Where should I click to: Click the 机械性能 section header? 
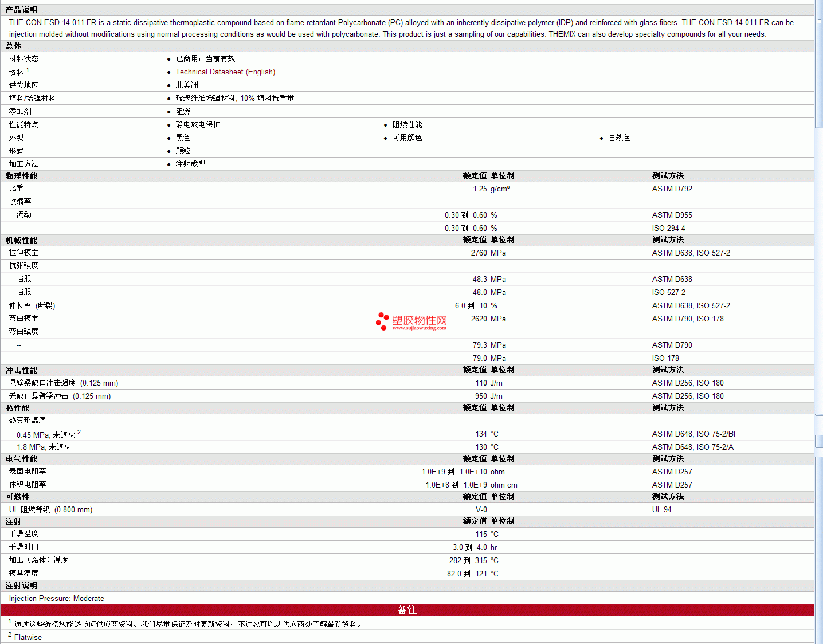click(x=21, y=240)
